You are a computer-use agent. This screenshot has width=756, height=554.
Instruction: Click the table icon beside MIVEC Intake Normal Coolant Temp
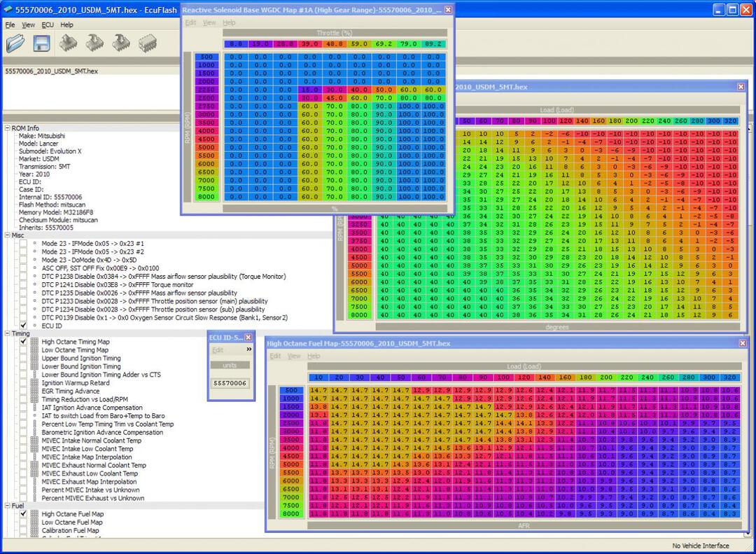pyautogui.click(x=34, y=441)
